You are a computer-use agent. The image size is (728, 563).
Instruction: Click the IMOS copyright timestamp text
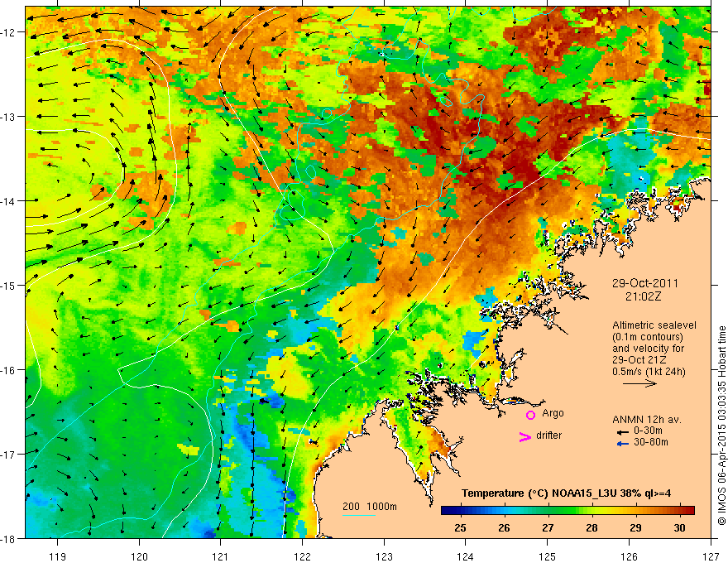(x=721, y=426)
